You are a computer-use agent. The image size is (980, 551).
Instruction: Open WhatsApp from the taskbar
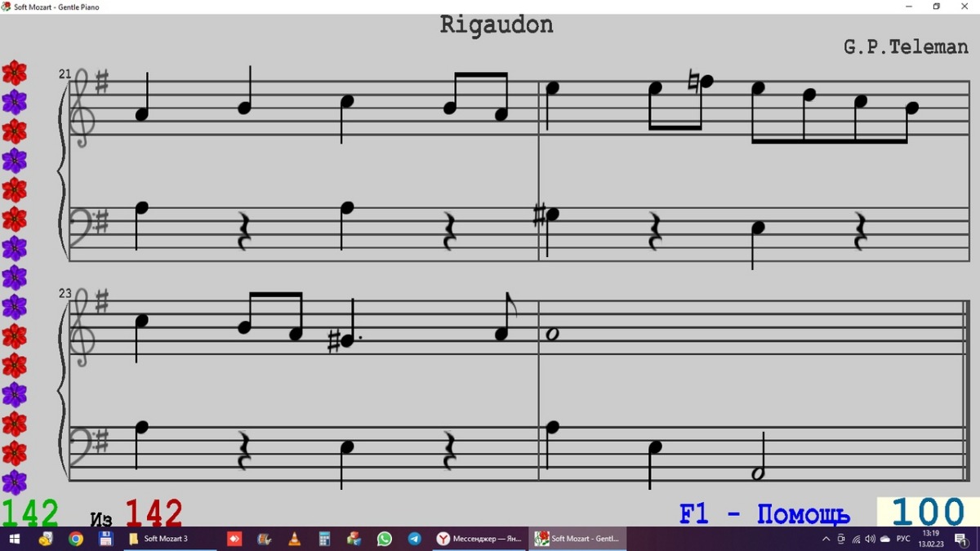tap(385, 539)
